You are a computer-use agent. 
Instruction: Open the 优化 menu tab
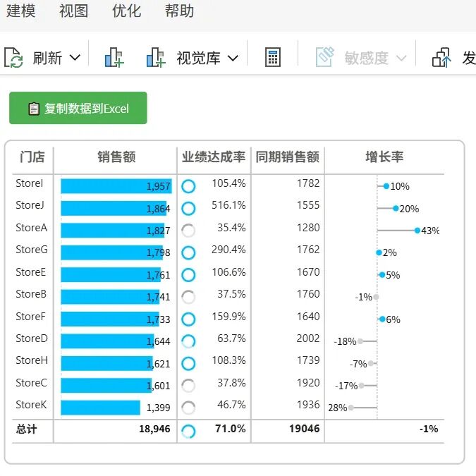127,11
